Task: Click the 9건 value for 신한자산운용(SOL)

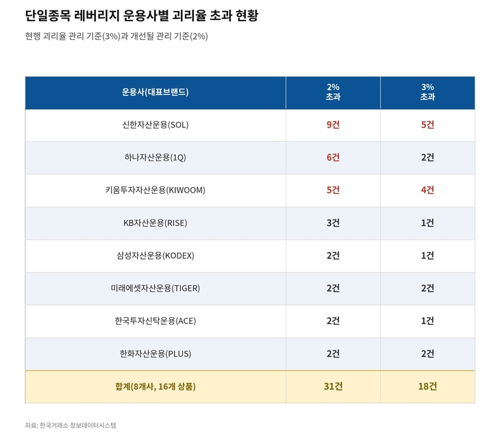Action: [333, 125]
